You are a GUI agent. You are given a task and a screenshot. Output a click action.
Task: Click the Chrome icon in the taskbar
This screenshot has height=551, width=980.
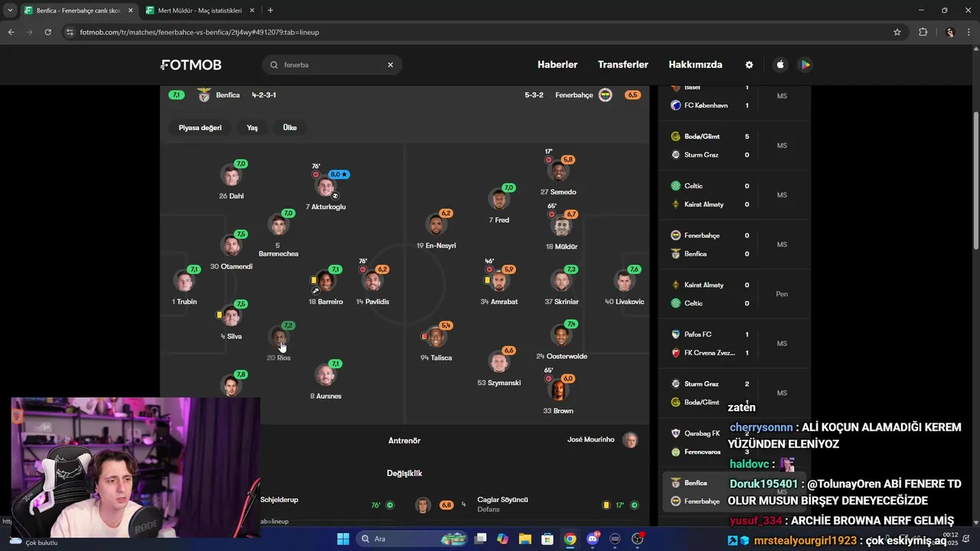(570, 539)
